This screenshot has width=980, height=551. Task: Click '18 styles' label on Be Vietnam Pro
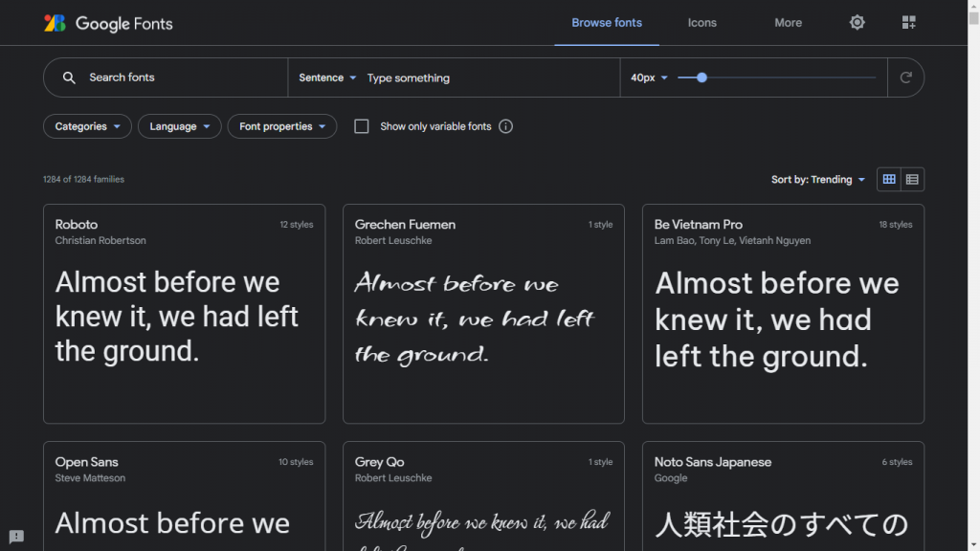point(896,224)
